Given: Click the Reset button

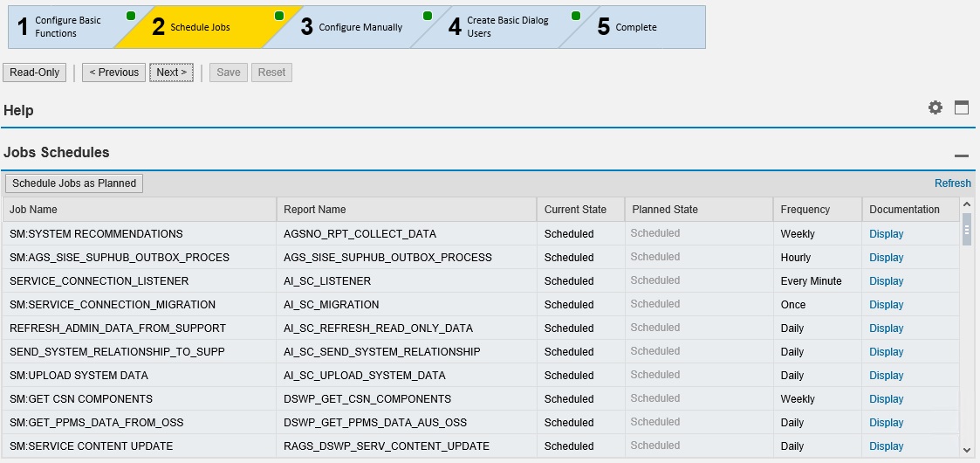Looking at the screenshot, I should (272, 73).
